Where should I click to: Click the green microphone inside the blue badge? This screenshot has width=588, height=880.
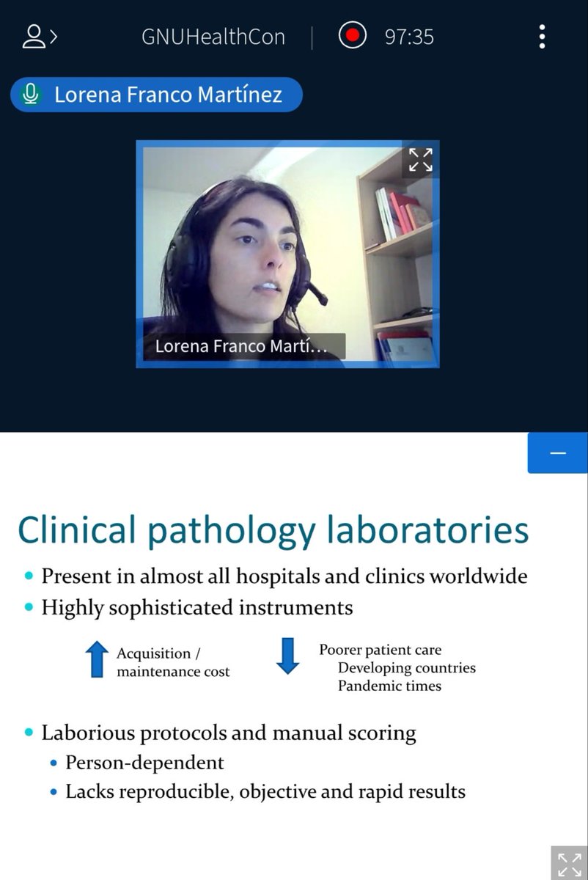pyautogui.click(x=29, y=94)
